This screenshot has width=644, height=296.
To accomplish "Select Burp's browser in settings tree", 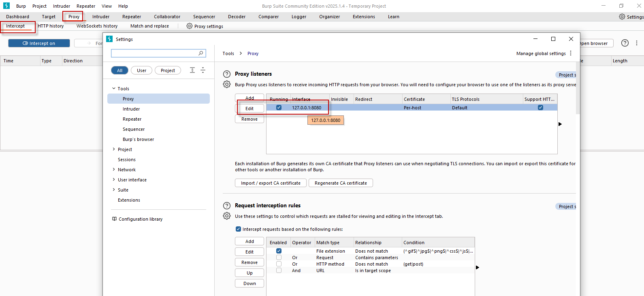I will click(138, 139).
